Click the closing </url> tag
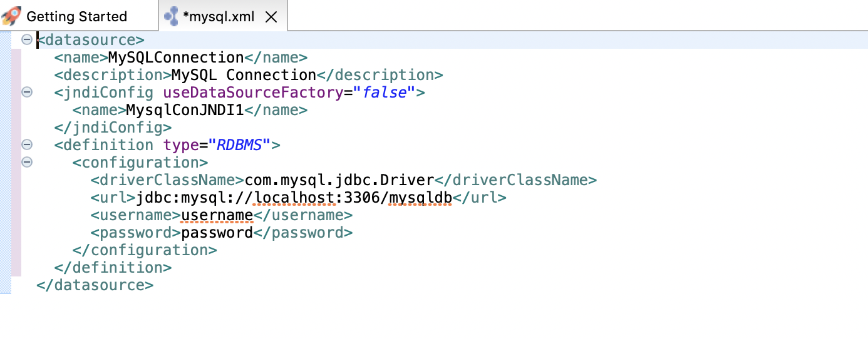 480,198
